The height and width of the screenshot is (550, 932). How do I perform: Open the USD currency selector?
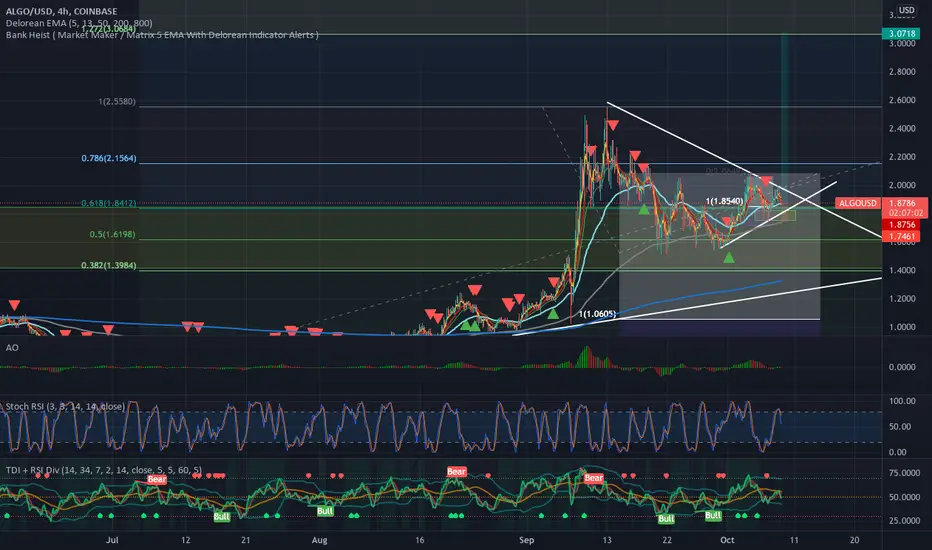click(906, 10)
